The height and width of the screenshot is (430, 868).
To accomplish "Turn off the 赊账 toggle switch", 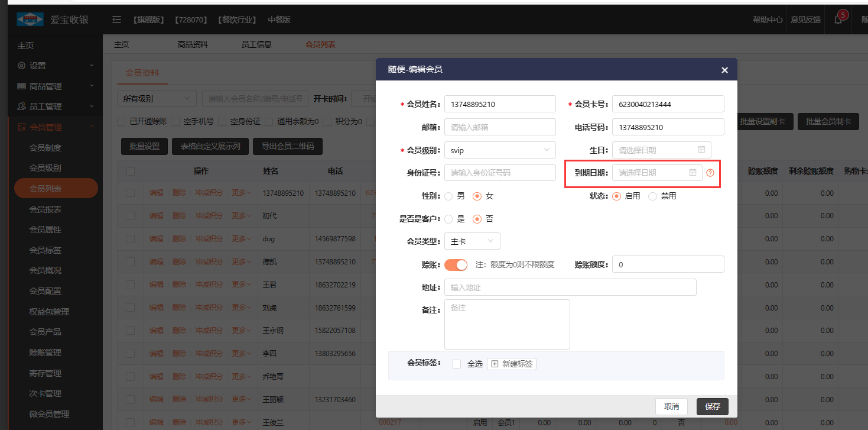I will click(456, 264).
